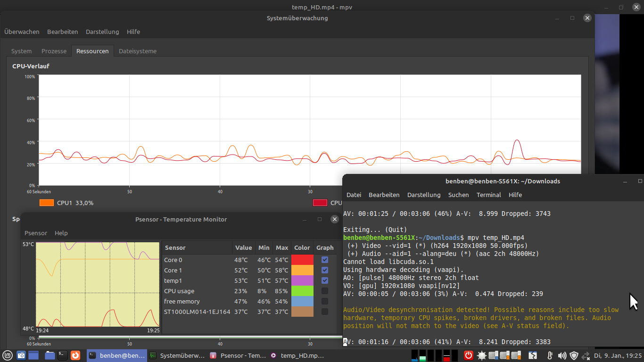Launch the terminal from the panel launcher
The height and width of the screenshot is (362, 644).
click(x=62, y=355)
